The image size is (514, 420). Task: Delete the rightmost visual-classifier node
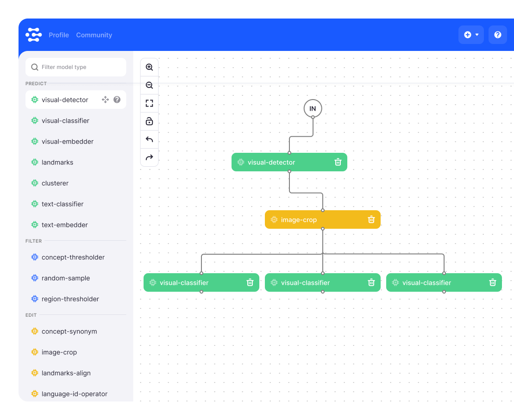coord(493,282)
